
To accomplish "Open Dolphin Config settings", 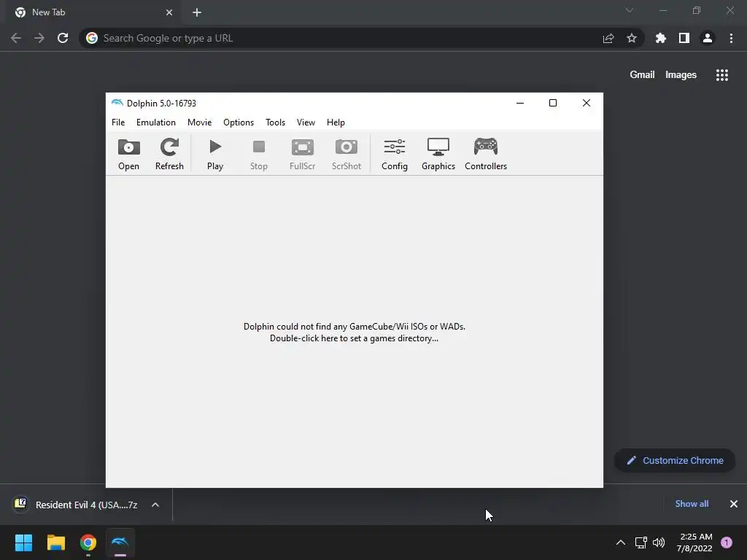I will point(395,153).
